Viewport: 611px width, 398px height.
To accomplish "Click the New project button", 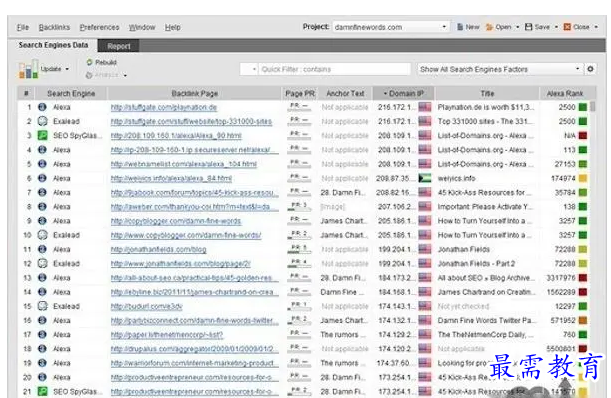I will pyautogui.click(x=468, y=27).
